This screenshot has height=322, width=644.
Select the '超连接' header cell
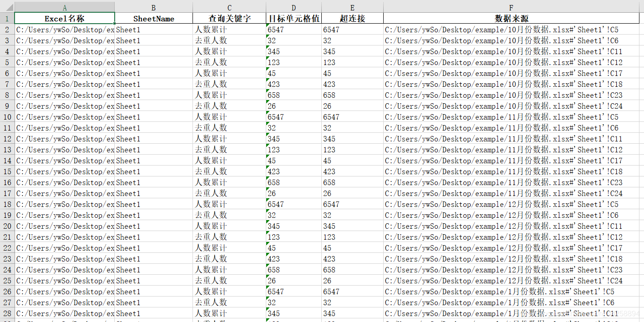[352, 19]
